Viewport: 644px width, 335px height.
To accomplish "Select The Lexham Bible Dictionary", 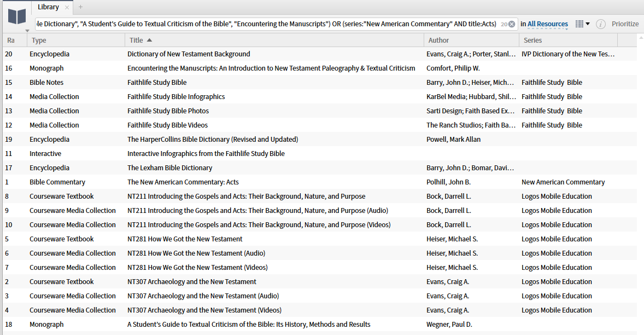I will [169, 168].
